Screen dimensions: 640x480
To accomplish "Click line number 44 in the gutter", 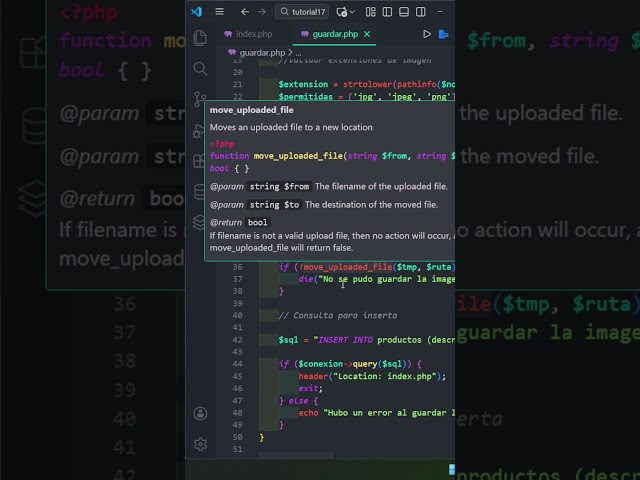I will pyautogui.click(x=238, y=364).
